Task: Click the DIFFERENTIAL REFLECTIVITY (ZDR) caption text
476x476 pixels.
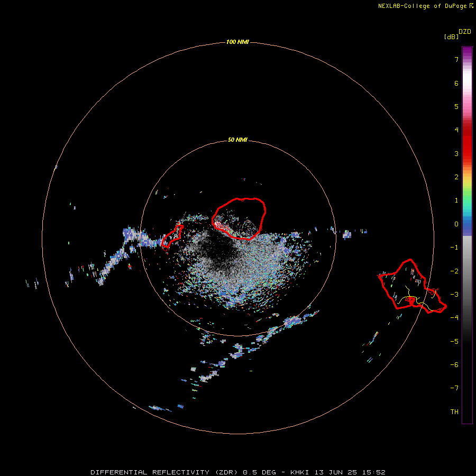Action: (165, 472)
